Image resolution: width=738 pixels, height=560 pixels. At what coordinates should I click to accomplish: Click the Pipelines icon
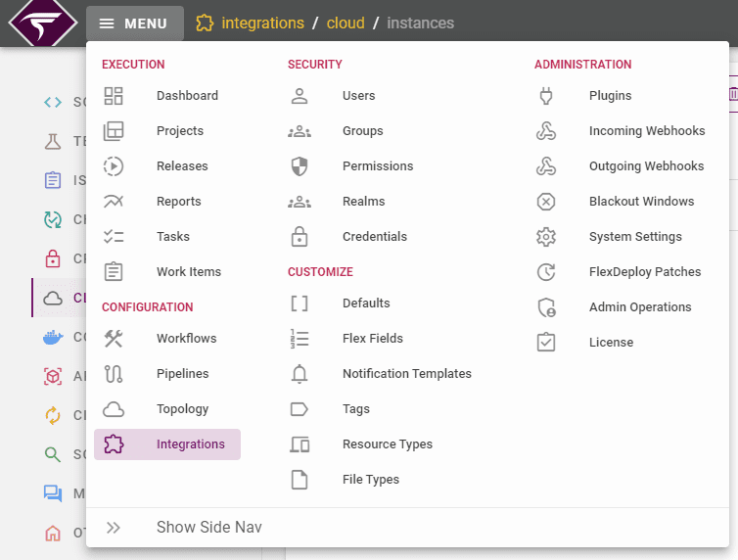114,374
